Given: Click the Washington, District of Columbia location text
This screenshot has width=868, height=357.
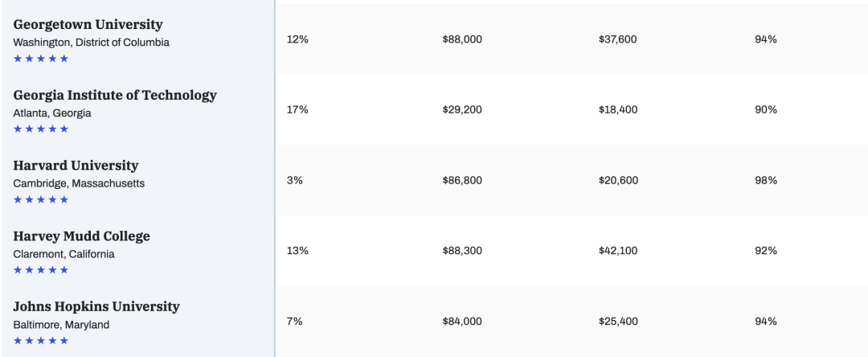Looking at the screenshot, I should [92, 42].
